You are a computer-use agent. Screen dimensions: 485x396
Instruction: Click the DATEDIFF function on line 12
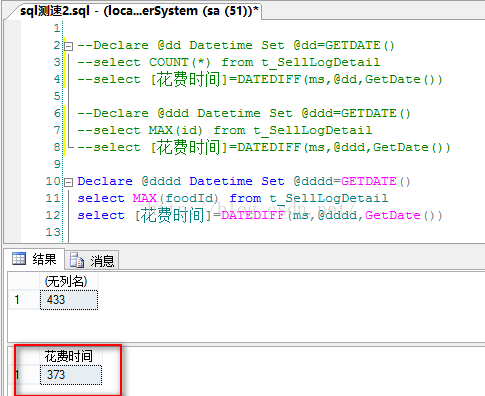click(x=253, y=215)
